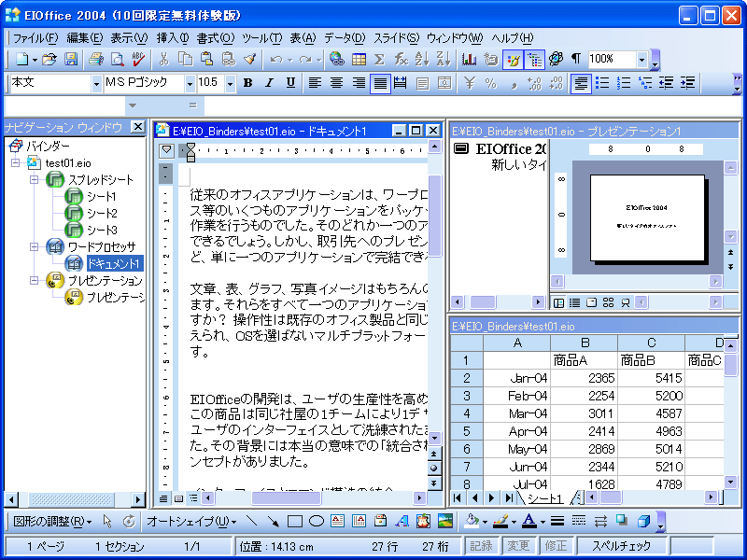Click the Paste clipboard icon

click(x=206, y=59)
